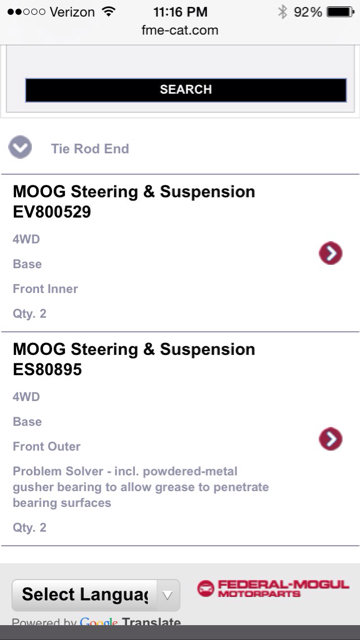This screenshot has width=360, height=640.
Task: Tap the fme-cat.com address bar
Action: pos(180,30)
